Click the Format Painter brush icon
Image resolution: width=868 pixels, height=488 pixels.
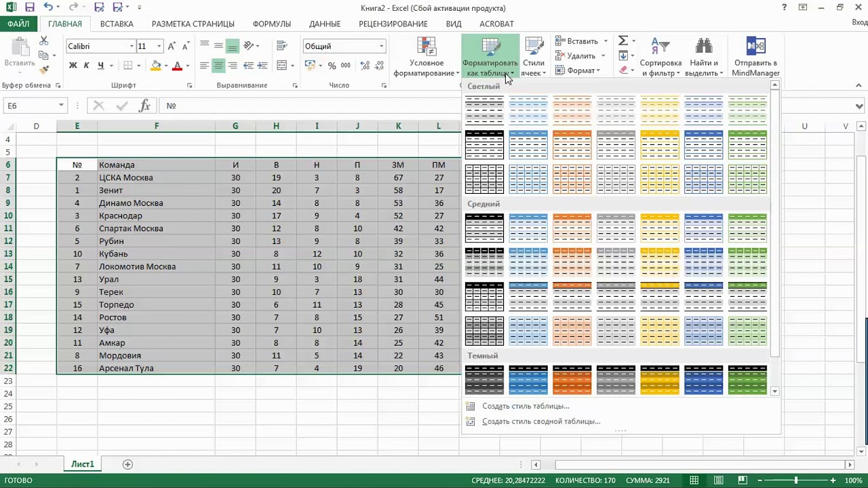[44, 69]
